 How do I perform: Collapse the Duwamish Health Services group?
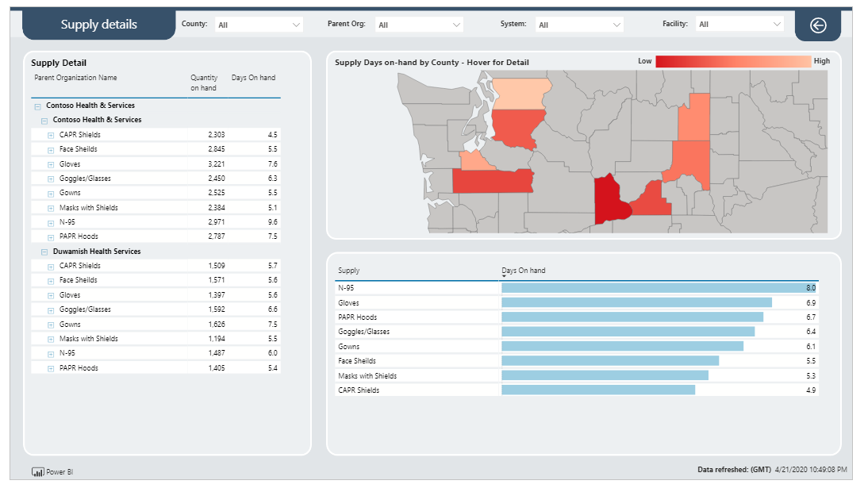click(x=44, y=252)
